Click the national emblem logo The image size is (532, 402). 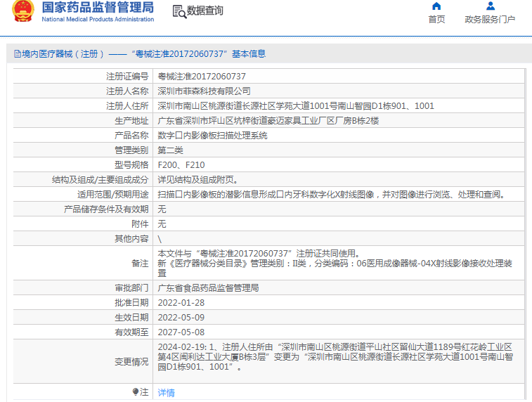(x=23, y=11)
